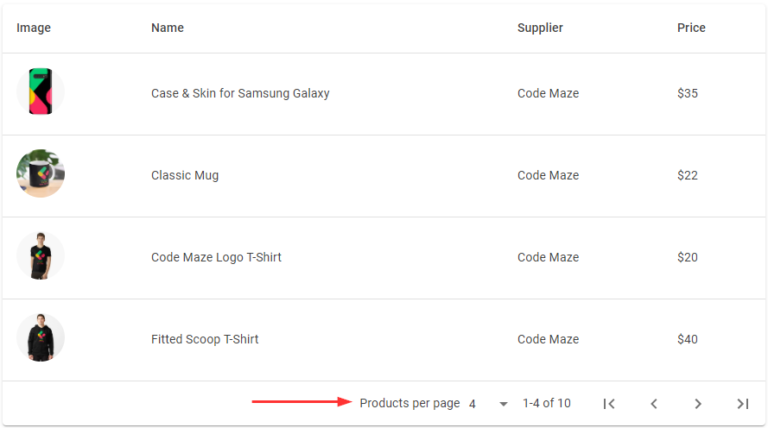Go to the next page
The image size is (768, 428).
coord(698,404)
